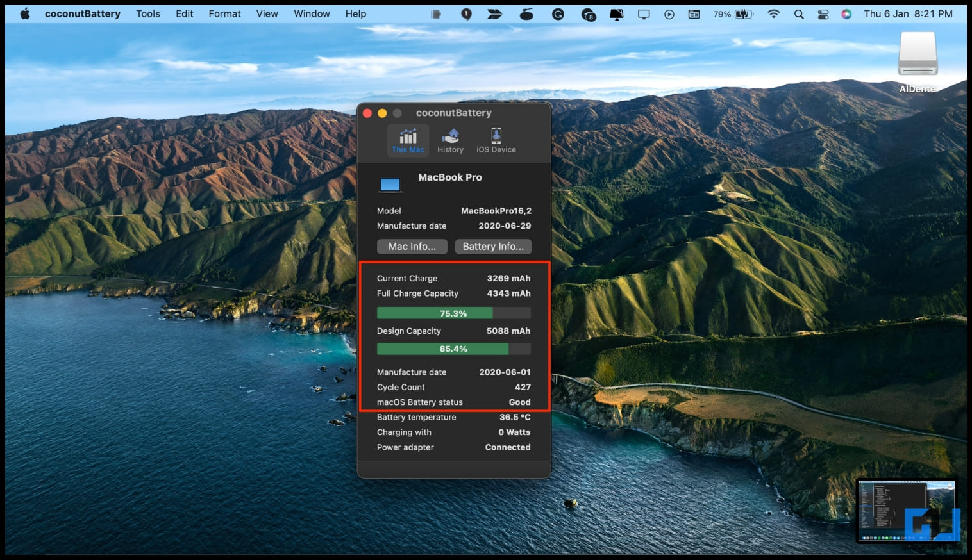Click the Cycle Count value 427

tap(523, 387)
